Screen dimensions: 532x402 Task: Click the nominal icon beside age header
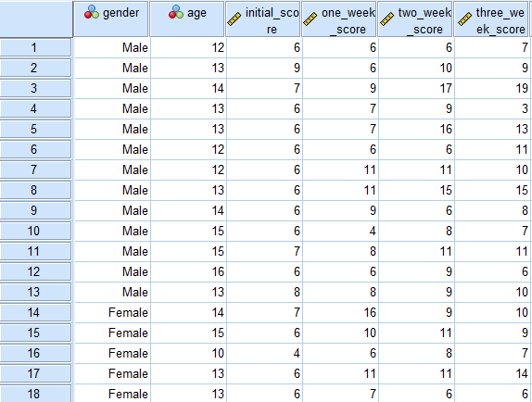pyautogui.click(x=176, y=12)
